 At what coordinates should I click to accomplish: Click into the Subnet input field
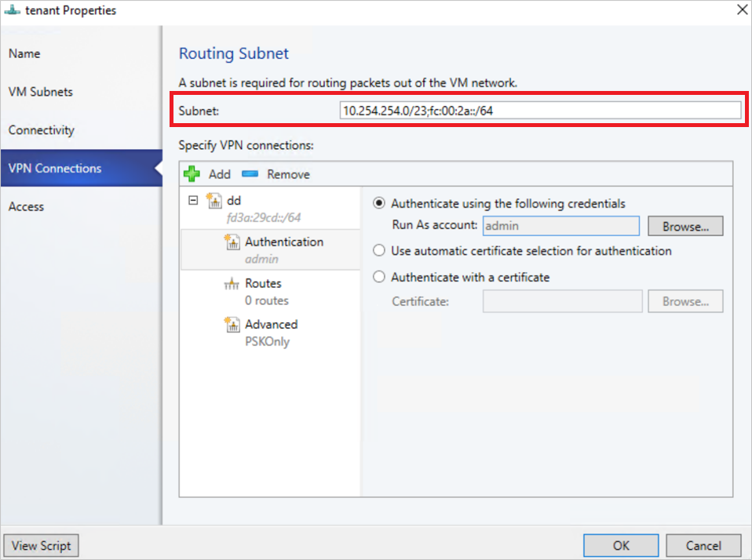coord(540,111)
